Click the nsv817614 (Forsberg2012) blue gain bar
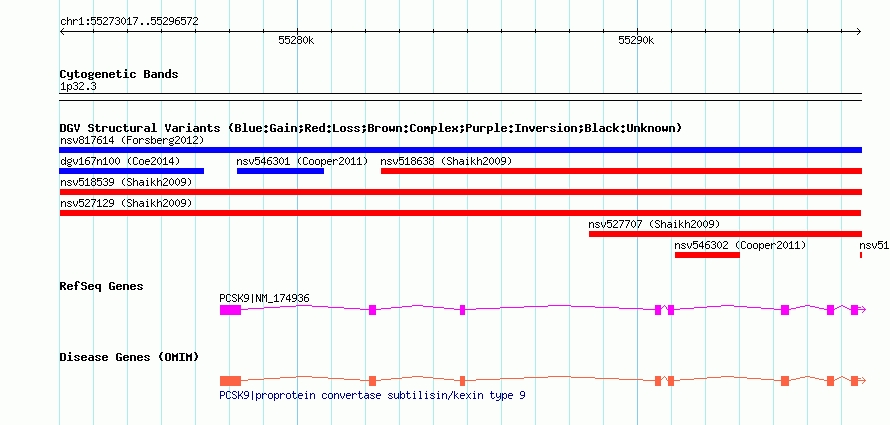Viewport: 890px width, 425px height. click(x=460, y=150)
